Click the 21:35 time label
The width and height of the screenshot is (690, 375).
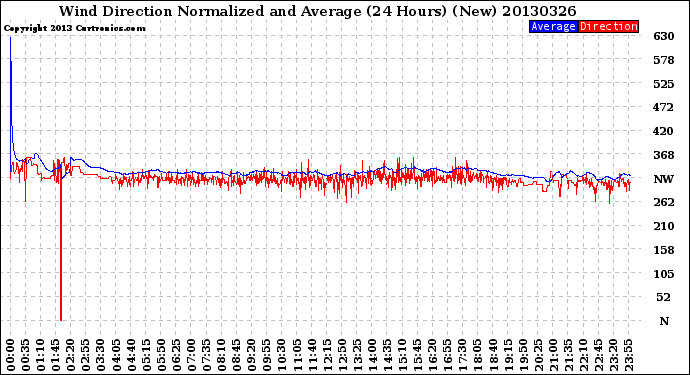[568, 355]
